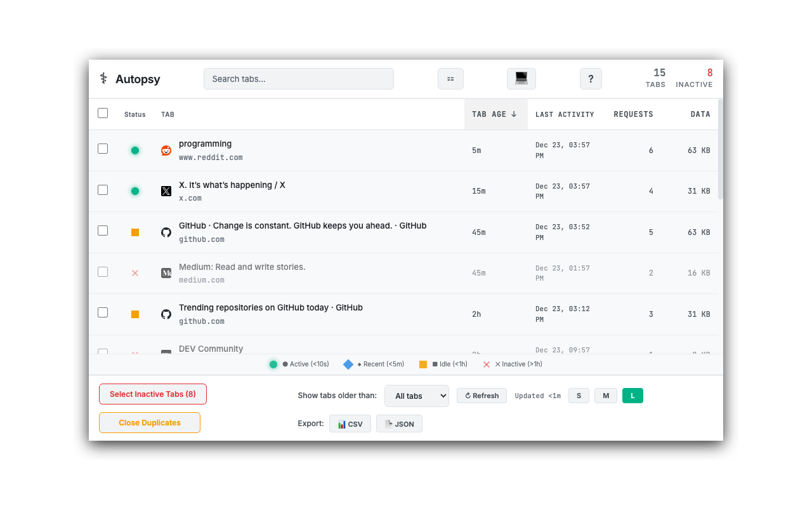Open the All tabs dropdown
812x508 pixels.
417,396
